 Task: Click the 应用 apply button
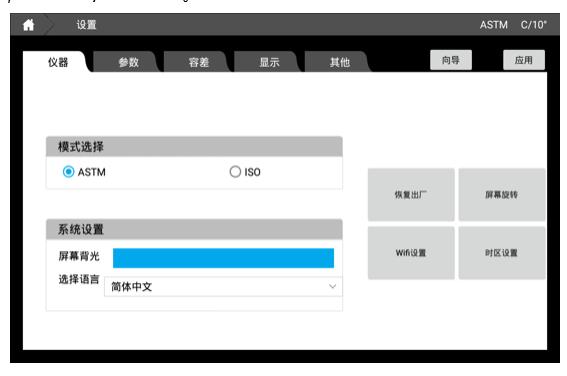(x=524, y=60)
